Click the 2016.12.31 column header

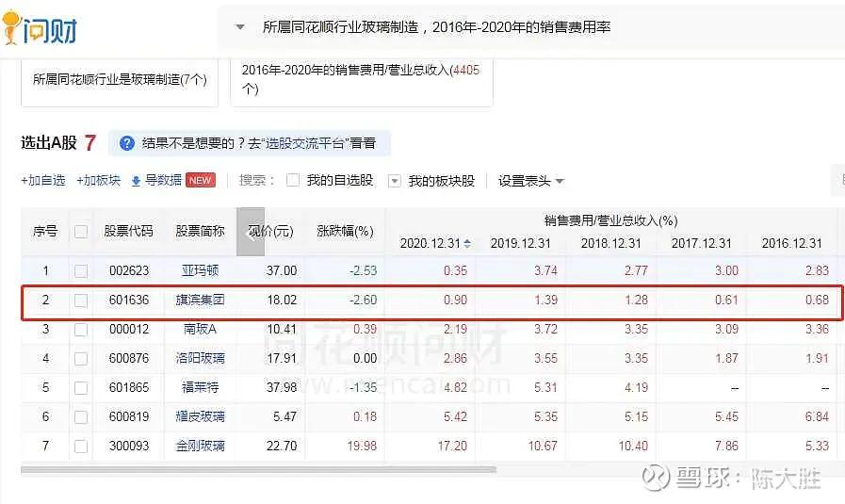click(x=791, y=244)
